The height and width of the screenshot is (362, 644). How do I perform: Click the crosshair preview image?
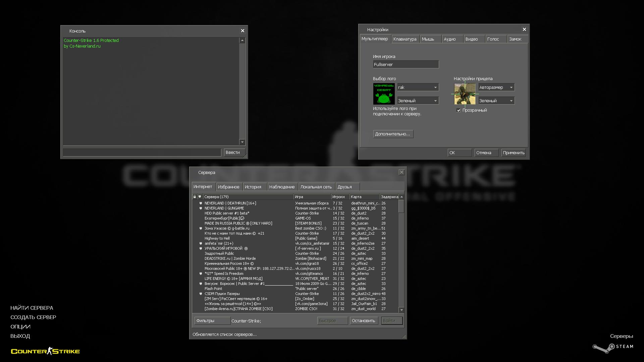465,94
